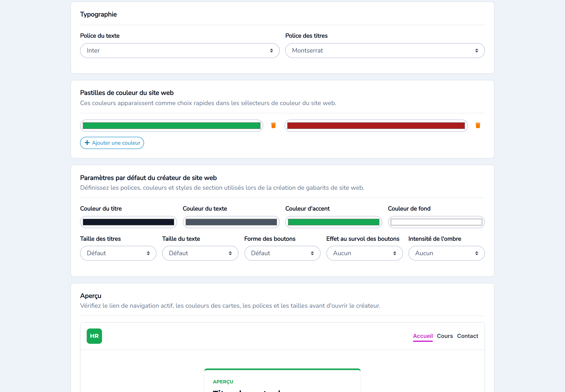Change the Couleur de fond swatch
The height and width of the screenshot is (392, 565).
pos(437,222)
